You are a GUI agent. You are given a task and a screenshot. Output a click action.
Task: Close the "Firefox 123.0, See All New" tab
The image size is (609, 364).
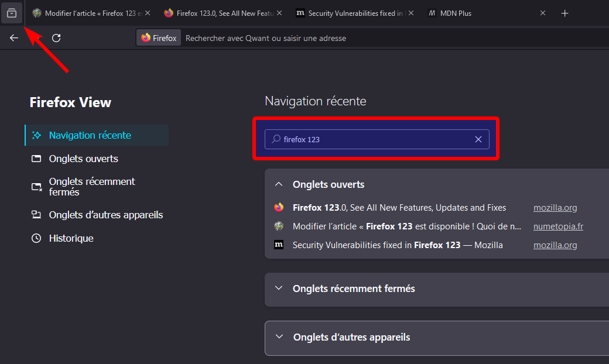click(279, 13)
